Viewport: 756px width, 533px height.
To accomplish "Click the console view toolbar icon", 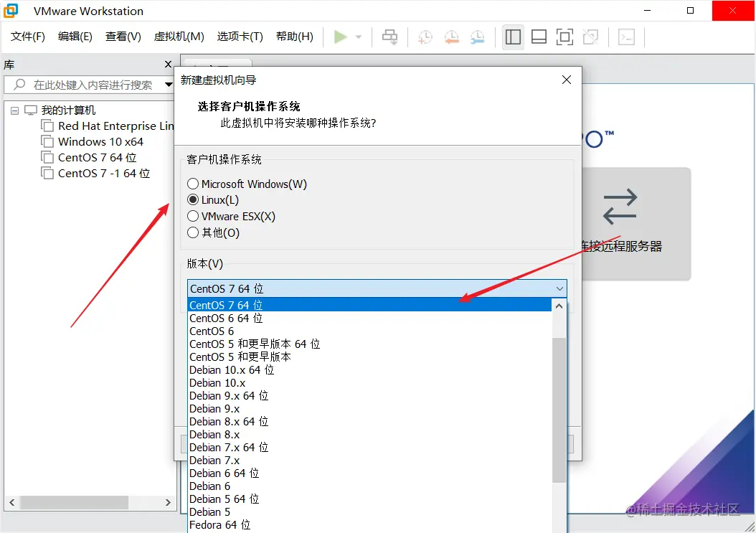I will coord(626,37).
